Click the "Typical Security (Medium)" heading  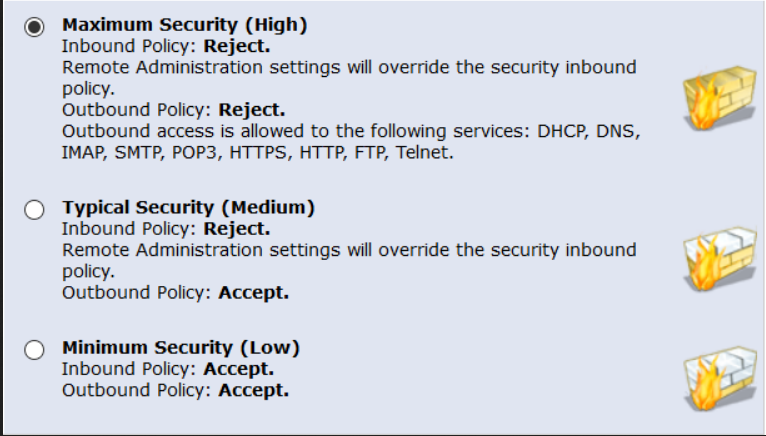tap(188, 208)
